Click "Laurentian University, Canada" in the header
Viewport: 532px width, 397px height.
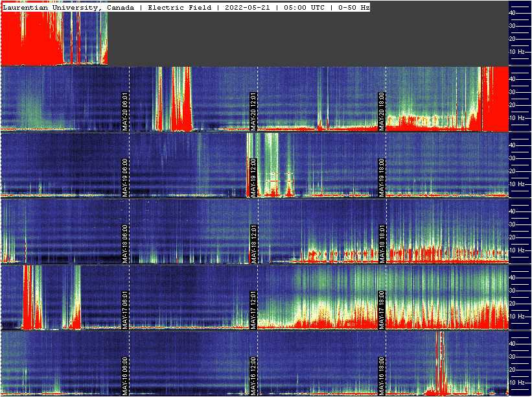coord(69,7)
